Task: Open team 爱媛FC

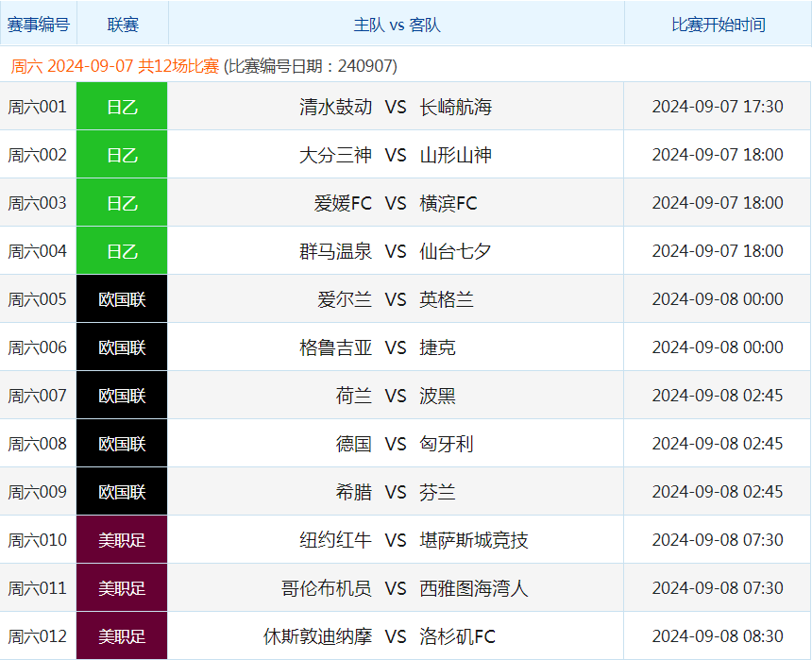Action: [x=343, y=203]
